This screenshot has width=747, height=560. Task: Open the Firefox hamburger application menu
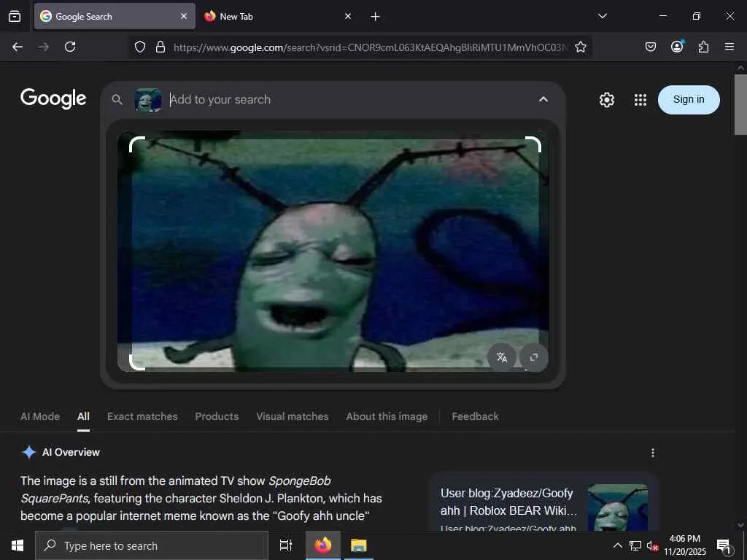pos(729,47)
